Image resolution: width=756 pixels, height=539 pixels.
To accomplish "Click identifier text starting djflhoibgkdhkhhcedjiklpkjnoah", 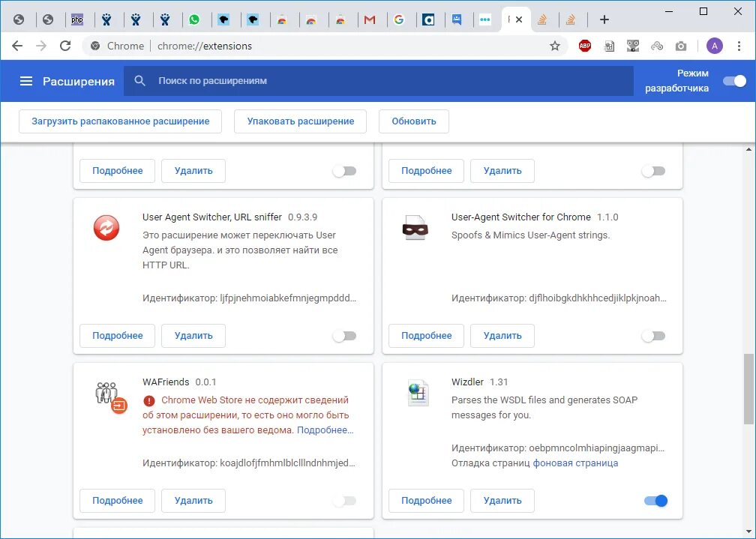I will (x=597, y=298).
